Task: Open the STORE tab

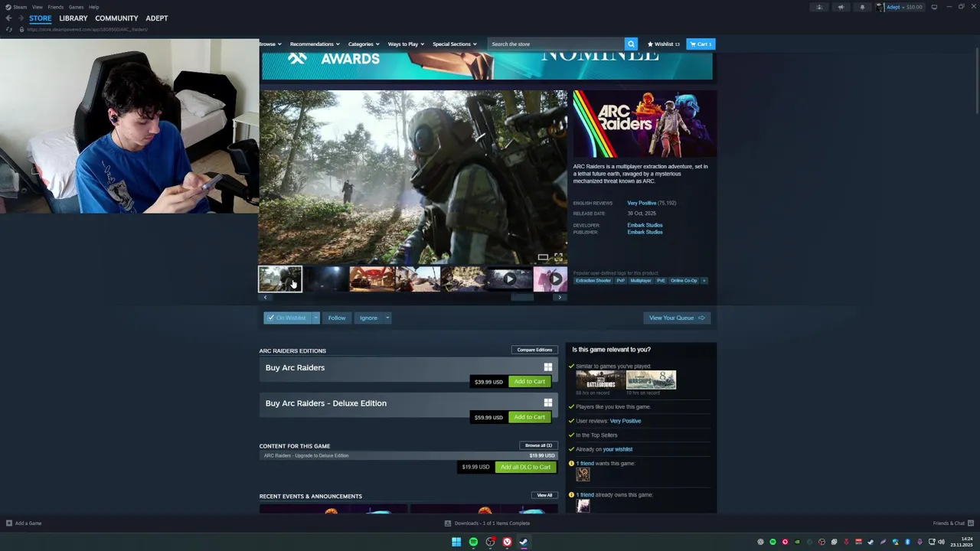Action: click(x=41, y=18)
